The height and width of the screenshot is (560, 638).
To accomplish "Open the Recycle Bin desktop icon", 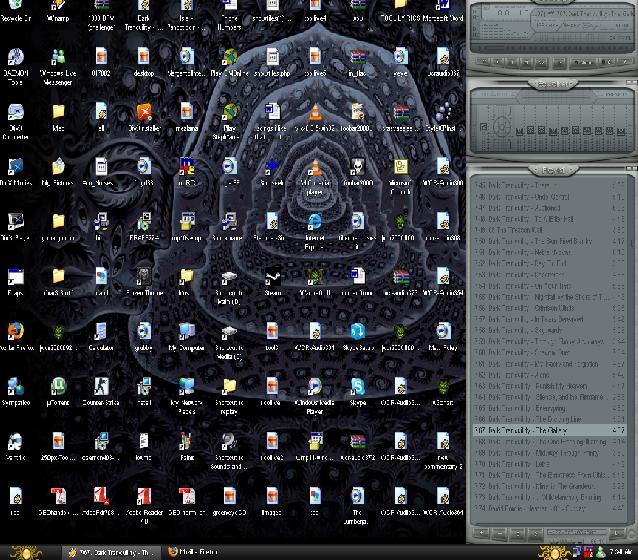I will tap(15, 10).
